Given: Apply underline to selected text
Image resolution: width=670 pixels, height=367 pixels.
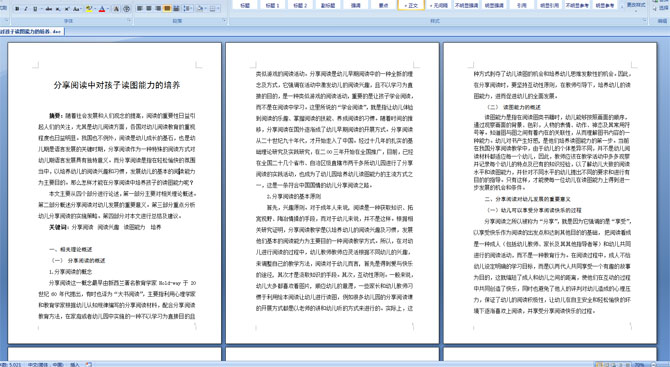Looking at the screenshot, I should click(35, 9).
